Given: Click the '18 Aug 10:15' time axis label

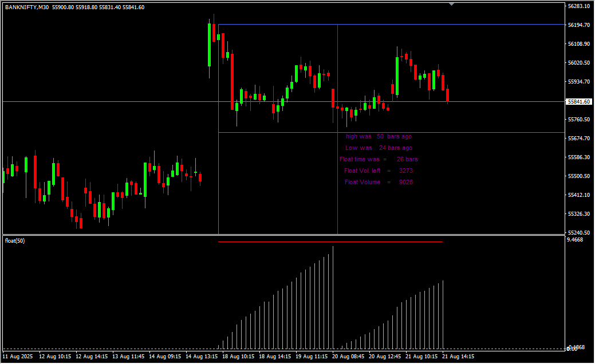Looking at the screenshot, I should coord(238,356).
